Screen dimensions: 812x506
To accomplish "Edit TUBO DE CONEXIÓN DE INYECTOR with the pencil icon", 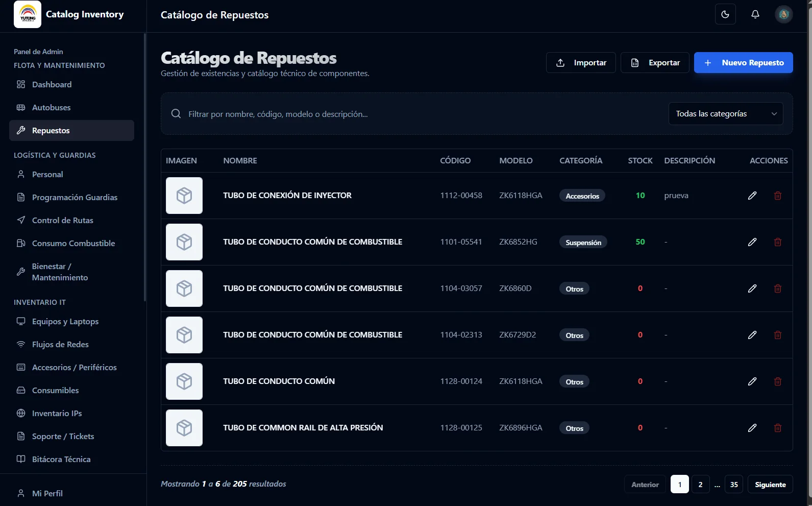I will coord(752,196).
